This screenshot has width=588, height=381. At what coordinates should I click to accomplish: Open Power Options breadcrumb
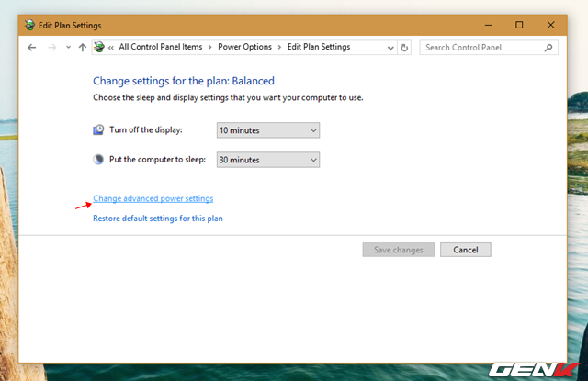click(x=245, y=47)
